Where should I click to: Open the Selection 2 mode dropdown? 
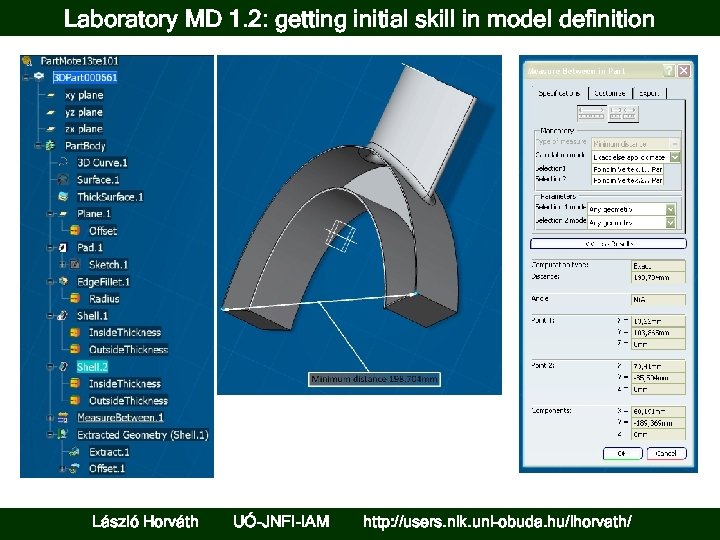point(670,223)
